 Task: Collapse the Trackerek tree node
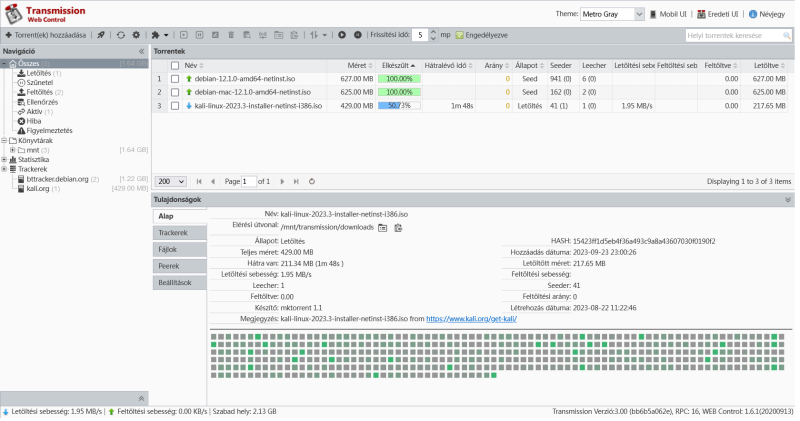tap(4, 169)
